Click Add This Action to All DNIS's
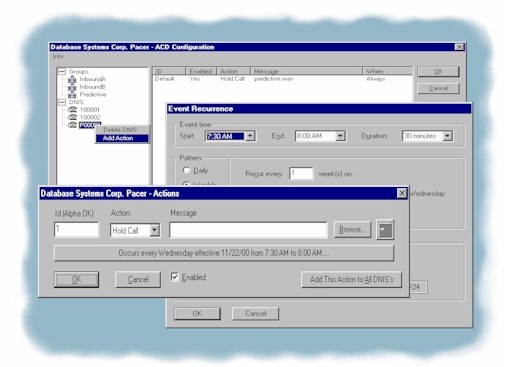Image resolution: width=505 pixels, height=367 pixels. coord(352,279)
